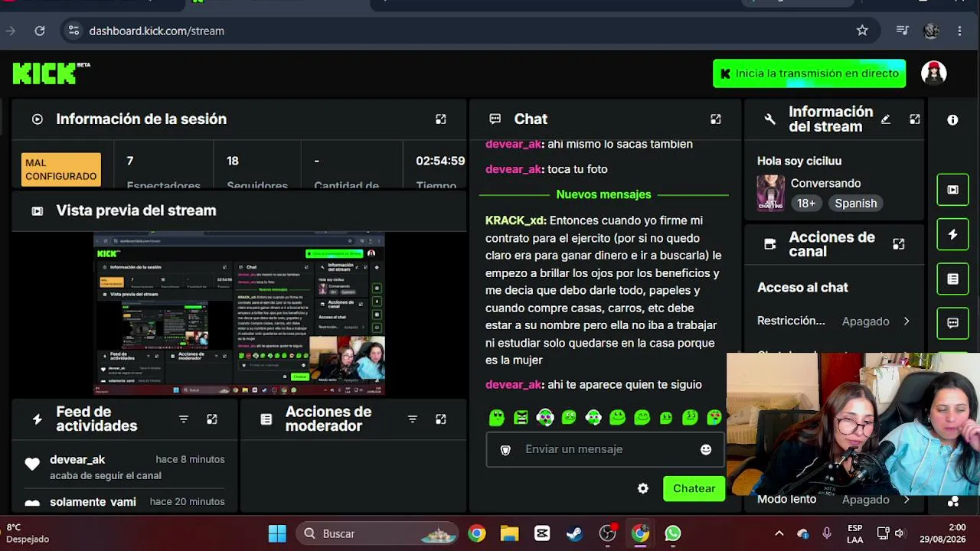Open the emoji picker in the message box
This screenshot has width=980, height=551.
706,450
